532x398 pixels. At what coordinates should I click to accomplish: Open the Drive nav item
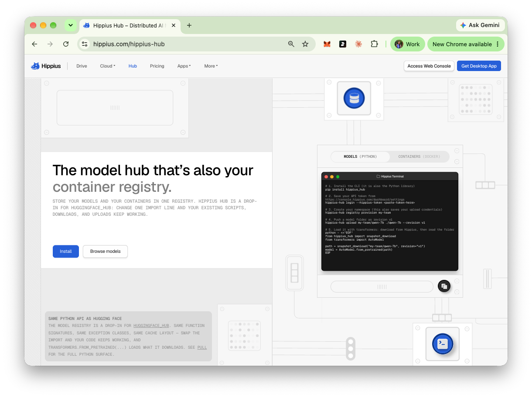(x=82, y=66)
